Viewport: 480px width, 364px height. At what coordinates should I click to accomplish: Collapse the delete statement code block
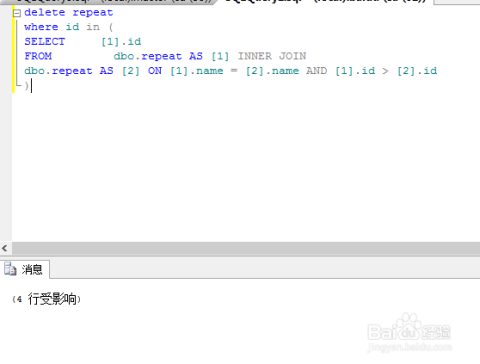click(x=16, y=13)
